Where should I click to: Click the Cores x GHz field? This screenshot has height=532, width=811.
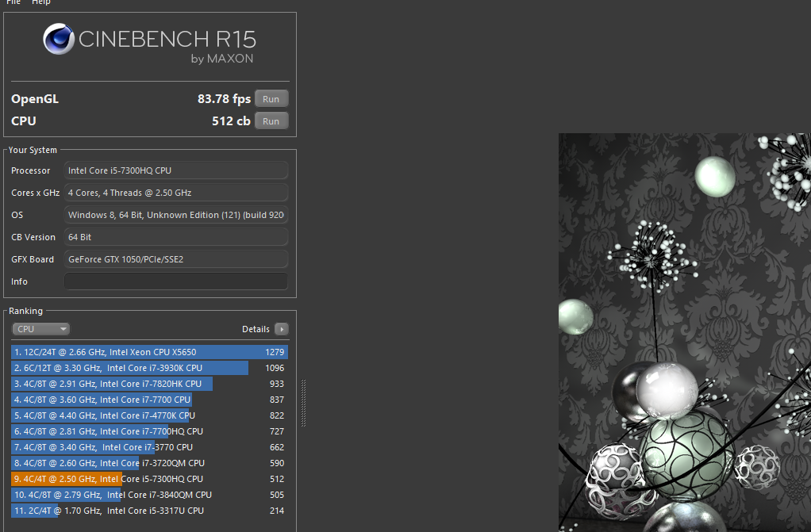pos(176,193)
